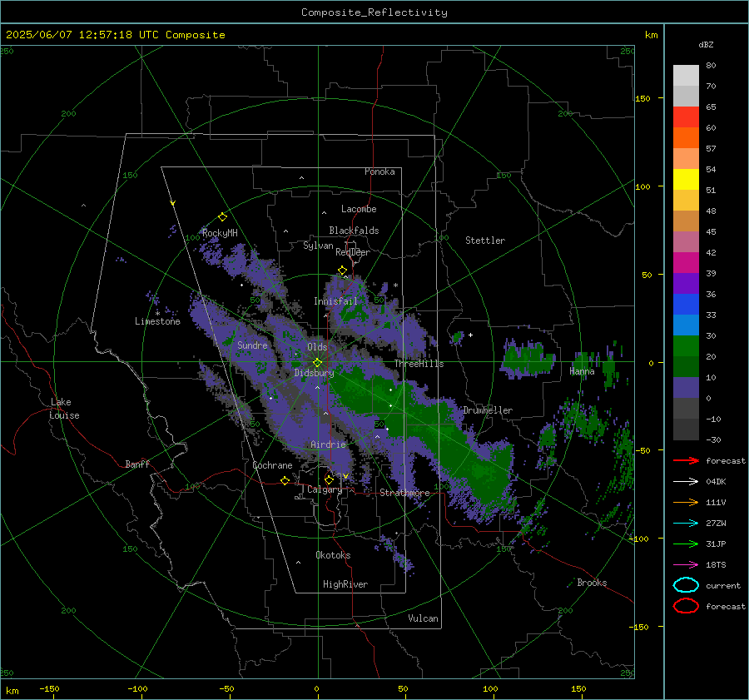Click the Hanna city label
This screenshot has height=700, width=749.
click(x=582, y=371)
